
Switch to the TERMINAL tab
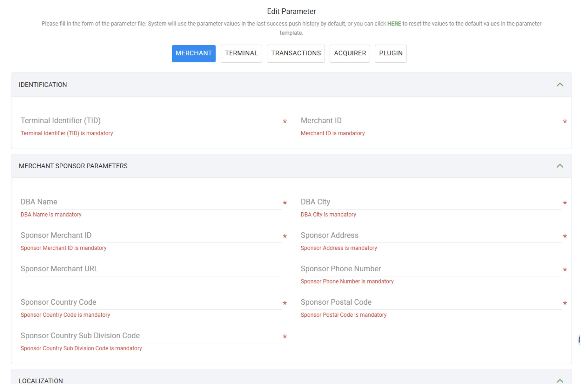(x=241, y=53)
